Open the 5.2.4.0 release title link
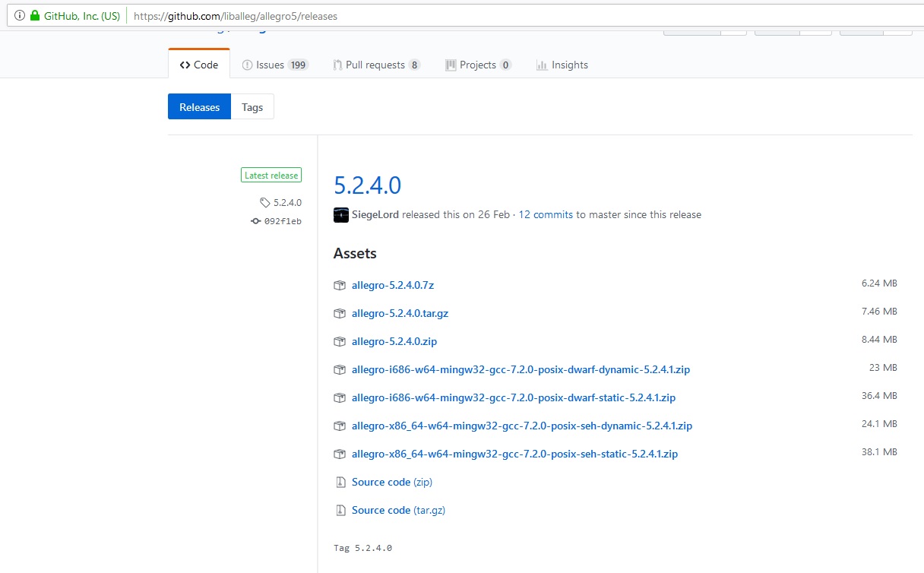This screenshot has height=573, width=924. pos(367,185)
